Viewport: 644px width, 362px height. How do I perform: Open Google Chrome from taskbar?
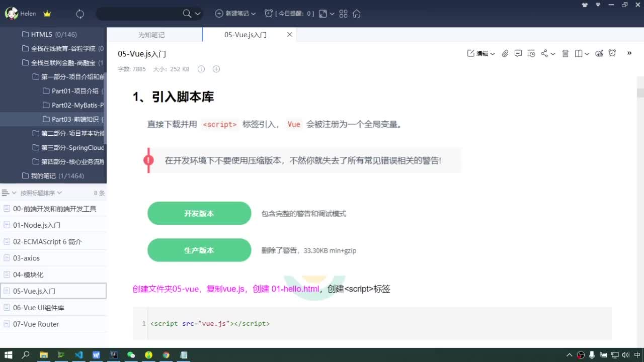[166, 355]
